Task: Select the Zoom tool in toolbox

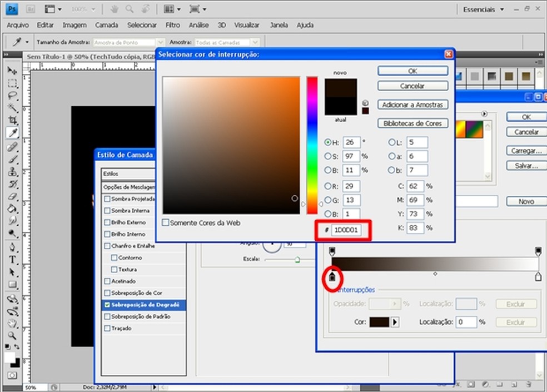Action: pyautogui.click(x=12, y=335)
